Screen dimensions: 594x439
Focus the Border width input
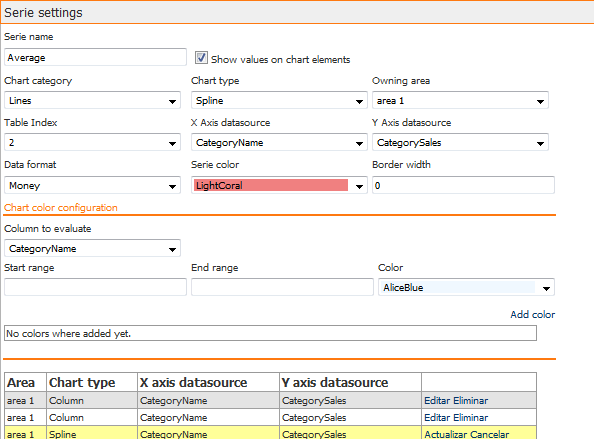(463, 186)
